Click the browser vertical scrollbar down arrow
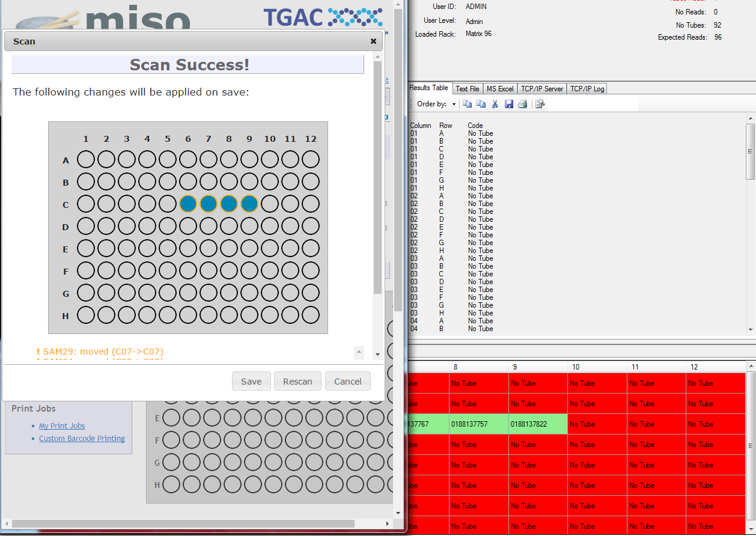 tap(398, 513)
